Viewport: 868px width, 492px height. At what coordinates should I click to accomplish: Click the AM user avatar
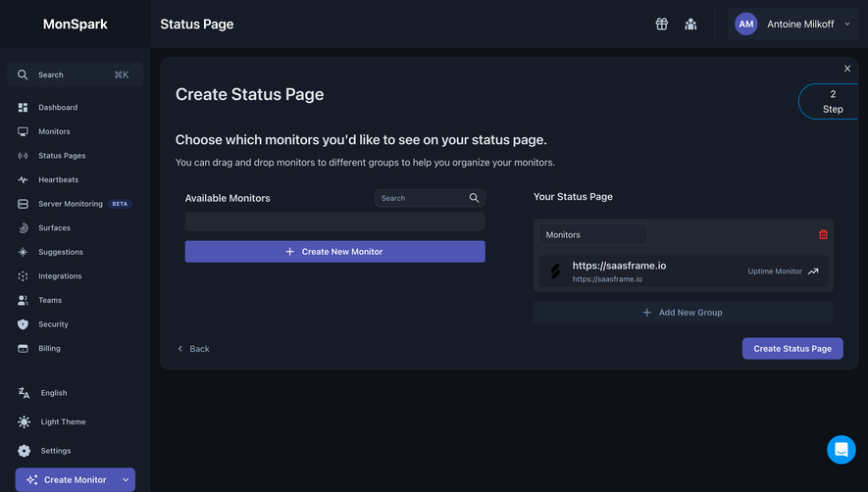coord(745,24)
